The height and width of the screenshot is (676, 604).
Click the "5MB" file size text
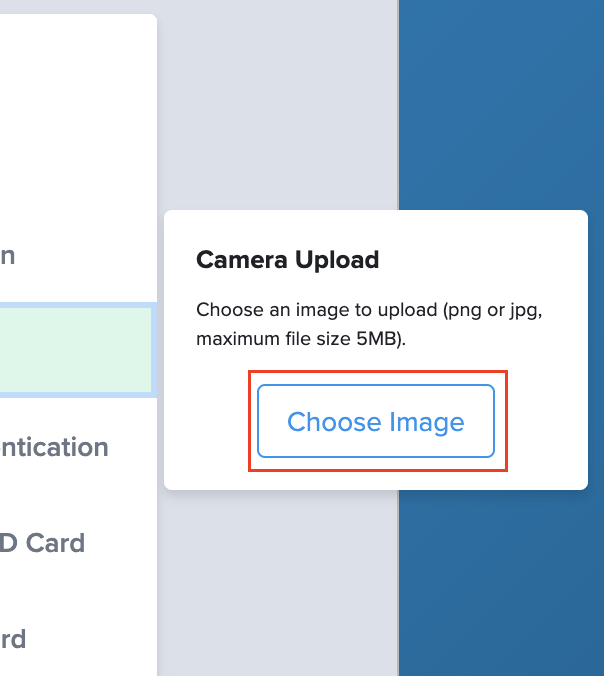coord(375,339)
